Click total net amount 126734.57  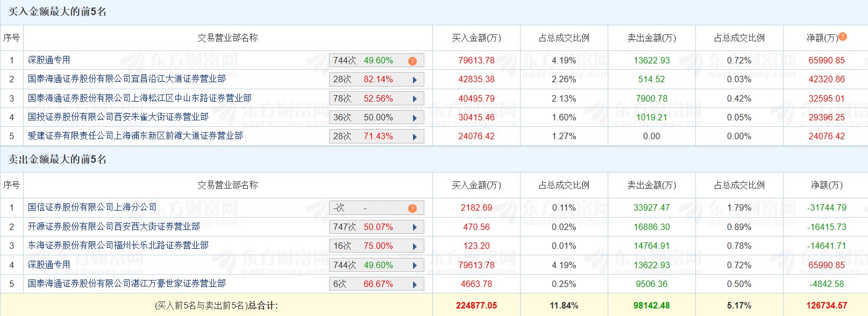(827, 306)
